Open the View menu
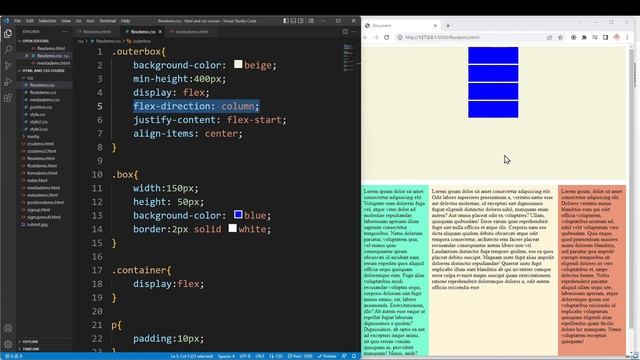Viewport: 640px width, 360px height. pos(66,21)
